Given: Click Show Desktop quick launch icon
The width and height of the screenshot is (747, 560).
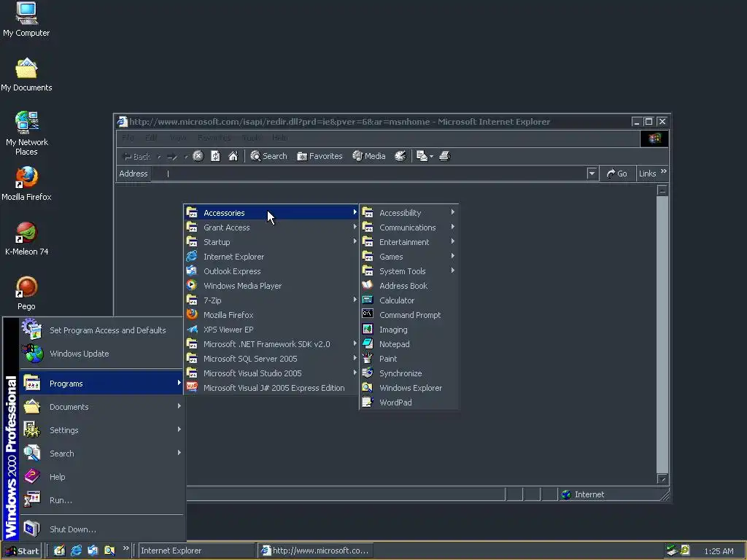Looking at the screenshot, I should (59, 551).
